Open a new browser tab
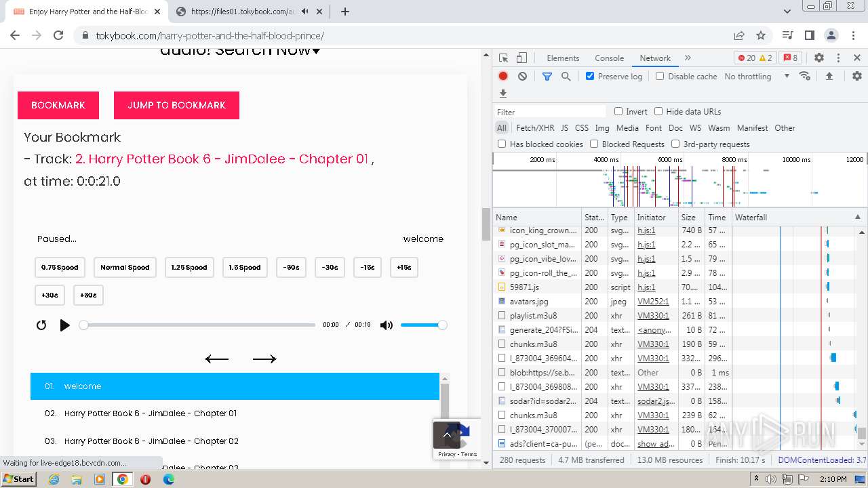868x488 pixels. coord(345,12)
